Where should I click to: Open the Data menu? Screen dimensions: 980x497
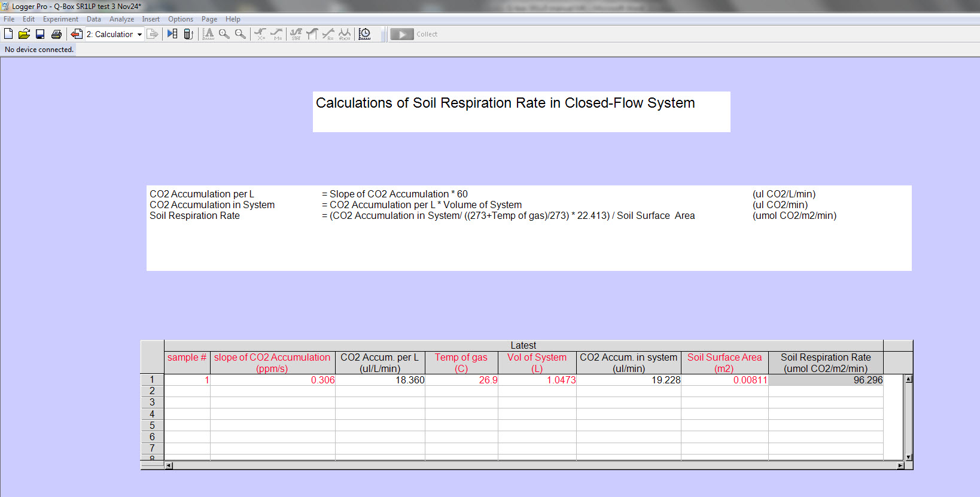pyautogui.click(x=94, y=19)
